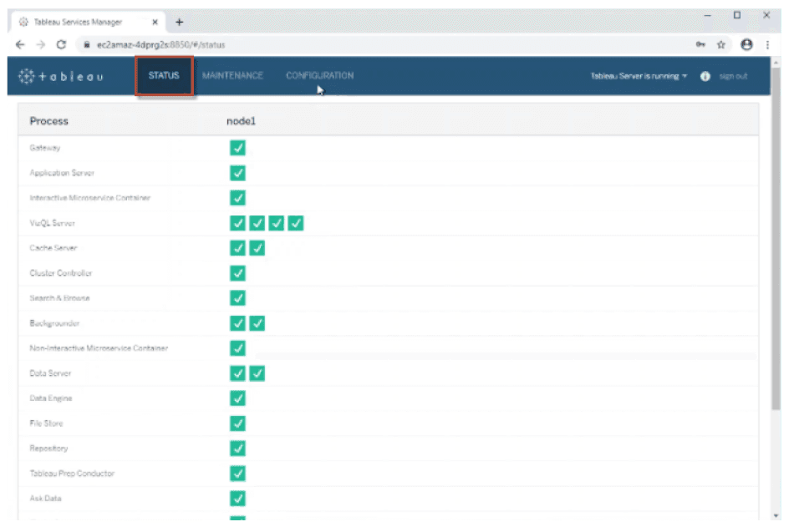Select the Status tab
Screen dimensions: 794x532
[x=164, y=76]
